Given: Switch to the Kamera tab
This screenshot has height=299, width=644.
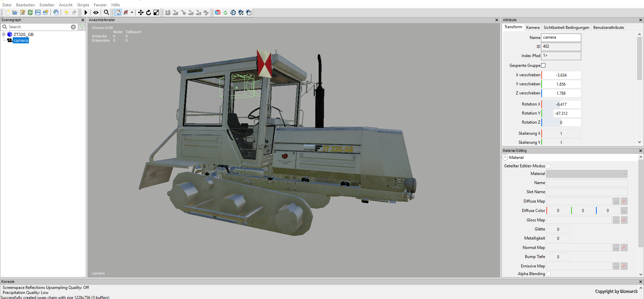Looking at the screenshot, I should [x=533, y=28].
